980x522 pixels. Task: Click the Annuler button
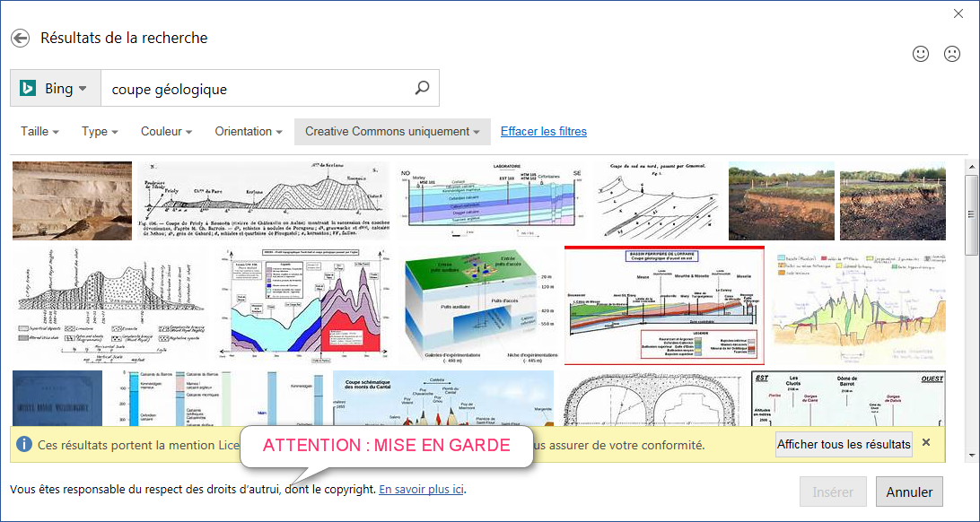[909, 492]
